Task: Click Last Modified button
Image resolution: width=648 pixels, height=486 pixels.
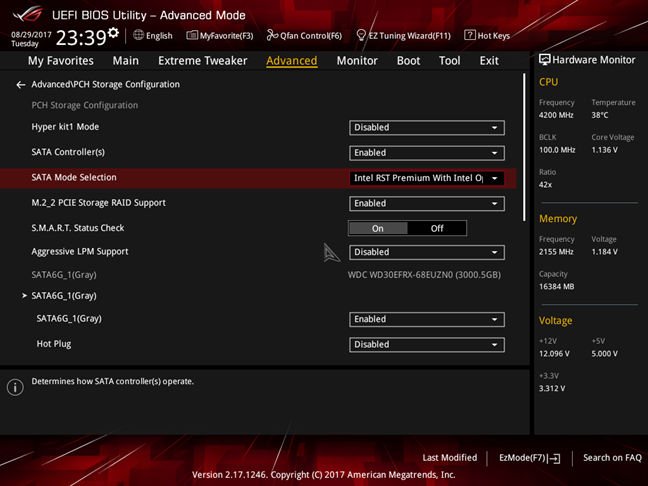Action: tap(450, 457)
